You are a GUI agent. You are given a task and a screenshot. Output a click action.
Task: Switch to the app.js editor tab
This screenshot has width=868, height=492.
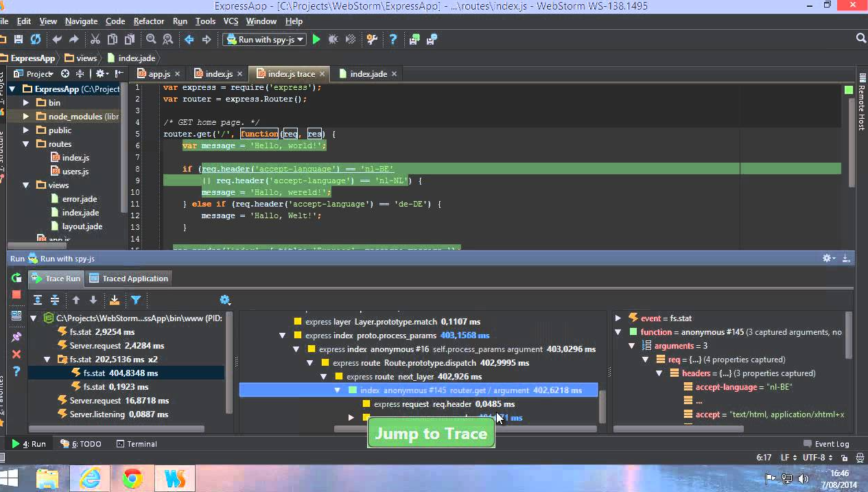click(159, 73)
